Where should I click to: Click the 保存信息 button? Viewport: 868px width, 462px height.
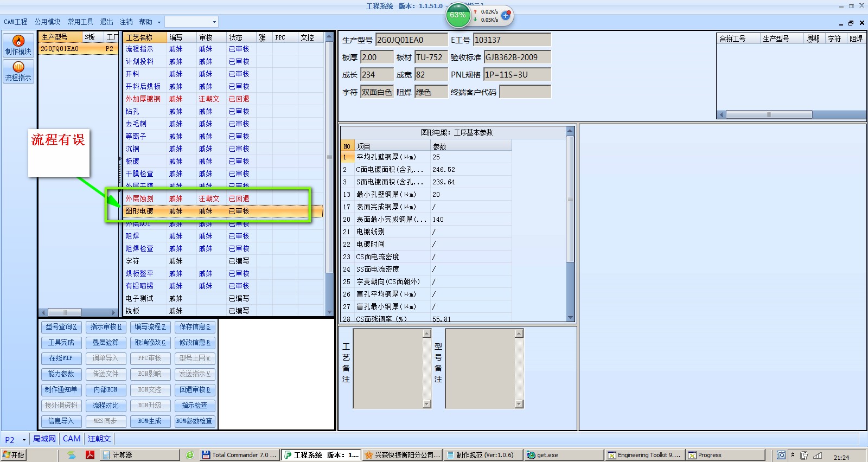(195, 327)
